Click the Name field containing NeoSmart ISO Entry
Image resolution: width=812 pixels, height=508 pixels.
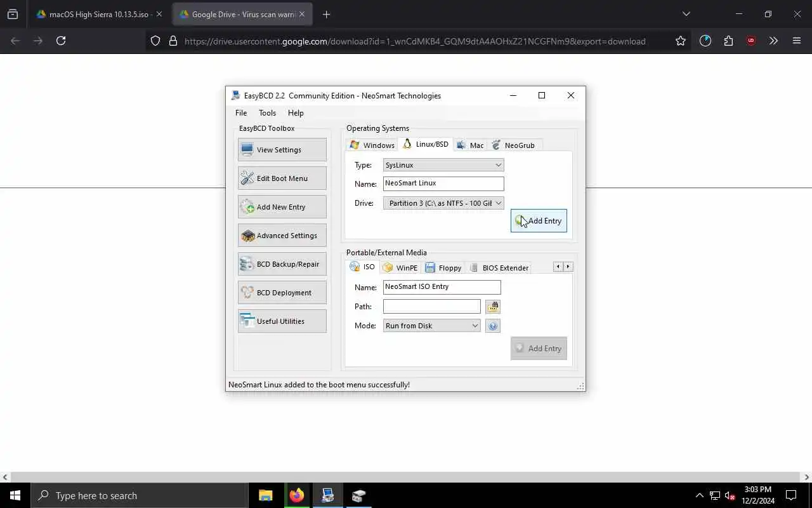coord(442,287)
